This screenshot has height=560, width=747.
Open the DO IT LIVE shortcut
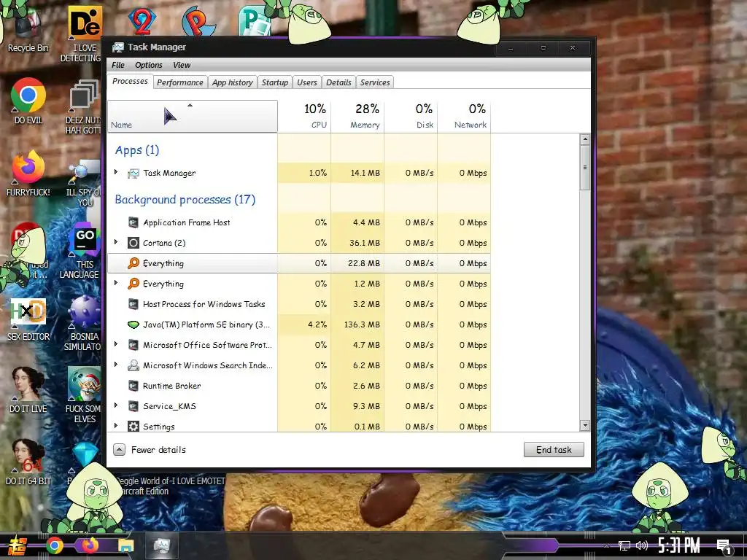(28, 389)
